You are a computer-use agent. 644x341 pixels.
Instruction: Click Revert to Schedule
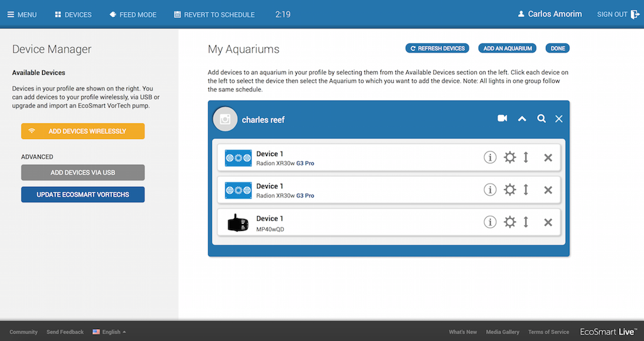[214, 14]
